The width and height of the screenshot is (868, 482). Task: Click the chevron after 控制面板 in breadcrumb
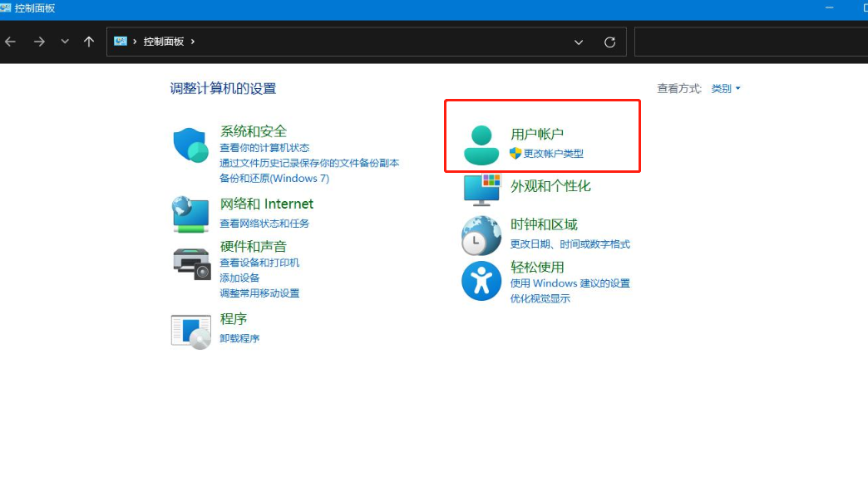(x=193, y=42)
